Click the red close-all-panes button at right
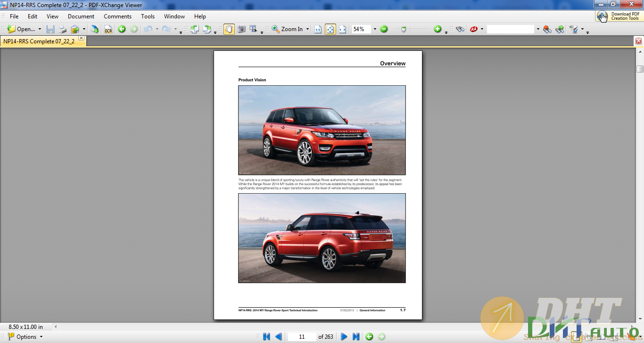Viewport: 644px width, 343px height. tap(638, 41)
